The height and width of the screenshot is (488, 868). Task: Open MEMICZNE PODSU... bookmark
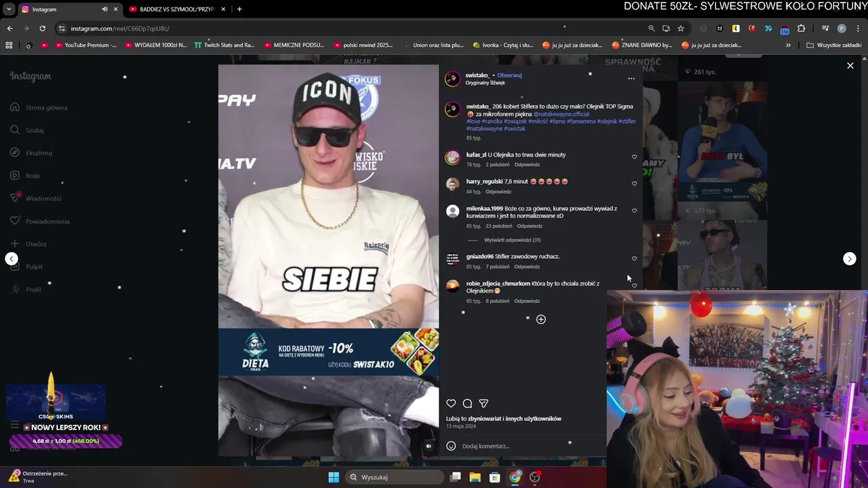[x=294, y=45]
